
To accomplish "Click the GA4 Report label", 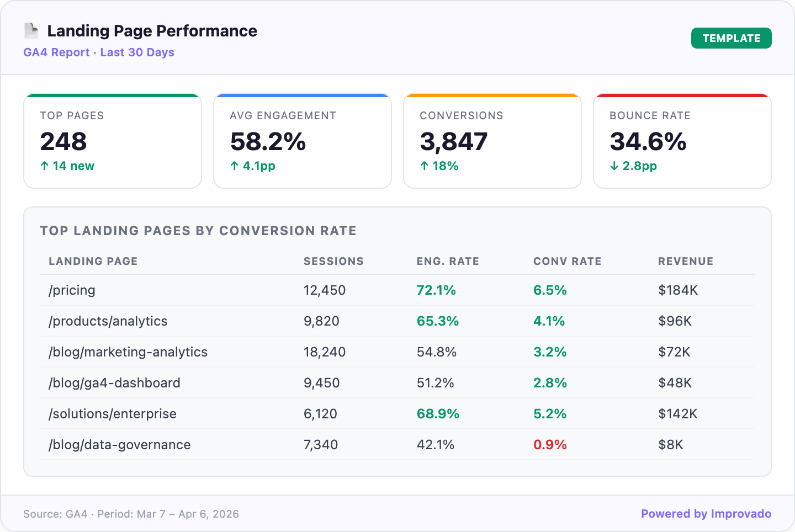I will click(x=56, y=52).
